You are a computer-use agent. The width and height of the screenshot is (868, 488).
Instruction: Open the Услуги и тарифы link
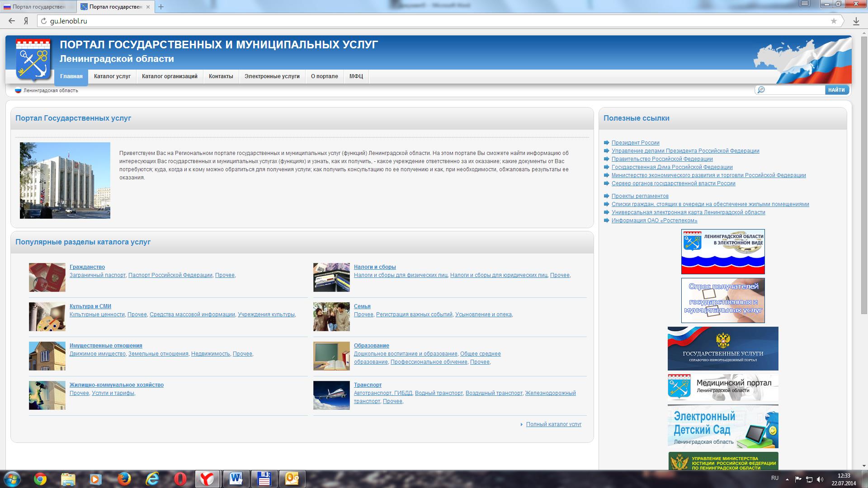click(113, 393)
